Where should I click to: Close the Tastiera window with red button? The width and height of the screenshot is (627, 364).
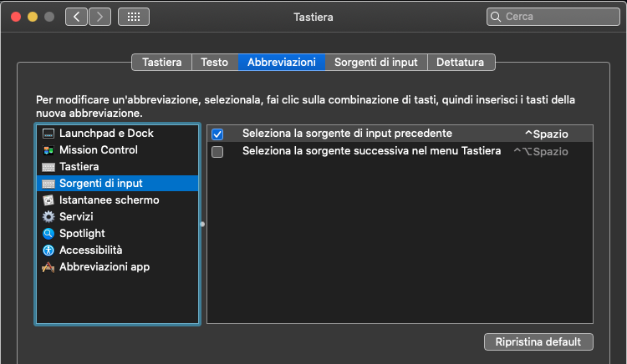tap(16, 17)
